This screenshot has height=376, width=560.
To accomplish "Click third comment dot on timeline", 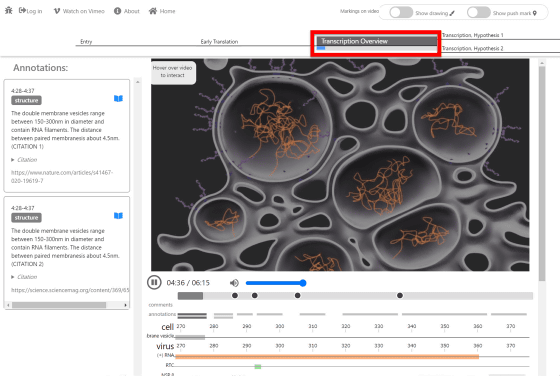I will (298, 295).
